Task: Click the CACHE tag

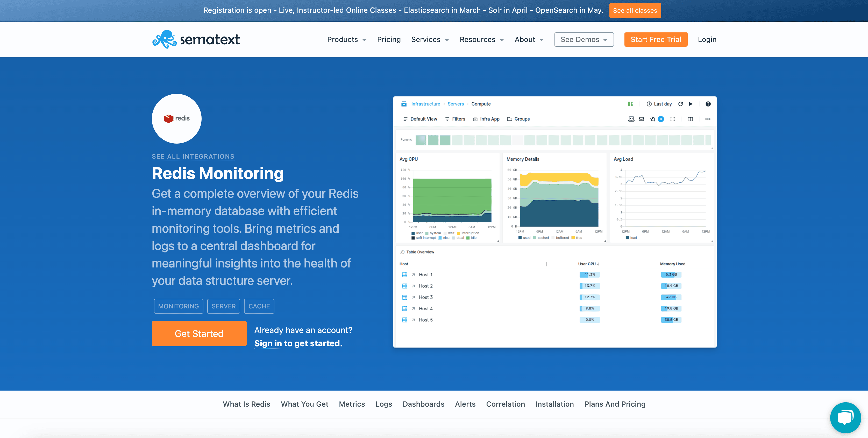Action: pos(259,306)
